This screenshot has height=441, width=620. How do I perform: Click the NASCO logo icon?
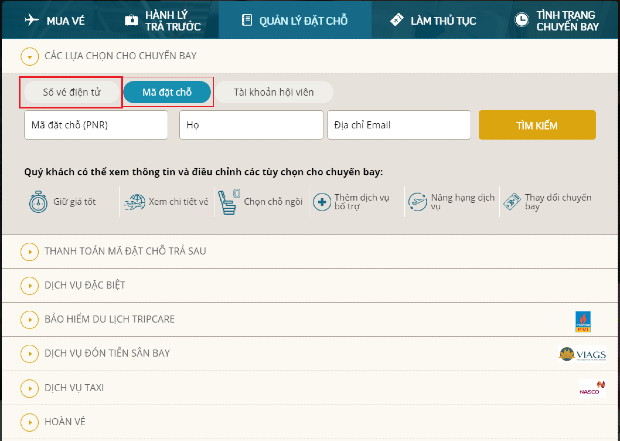590,388
